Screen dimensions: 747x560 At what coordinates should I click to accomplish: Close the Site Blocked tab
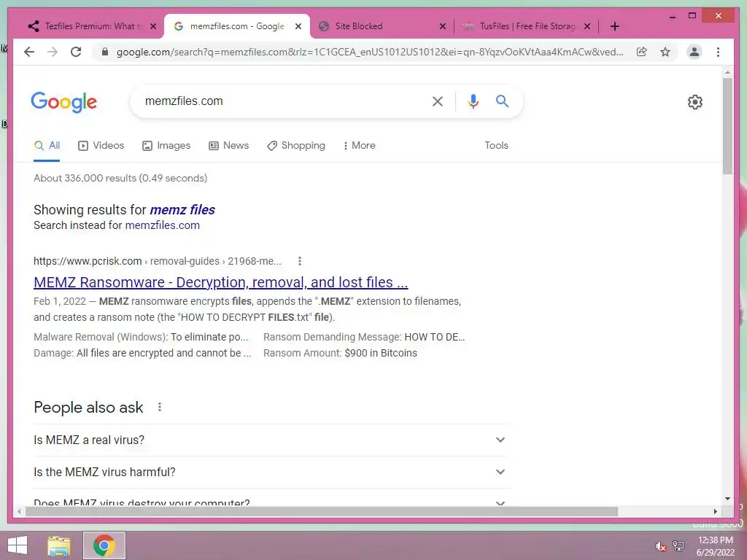coord(443,26)
